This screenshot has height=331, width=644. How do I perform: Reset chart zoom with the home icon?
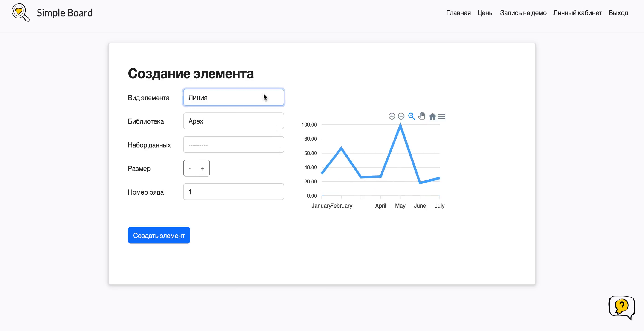point(432,116)
